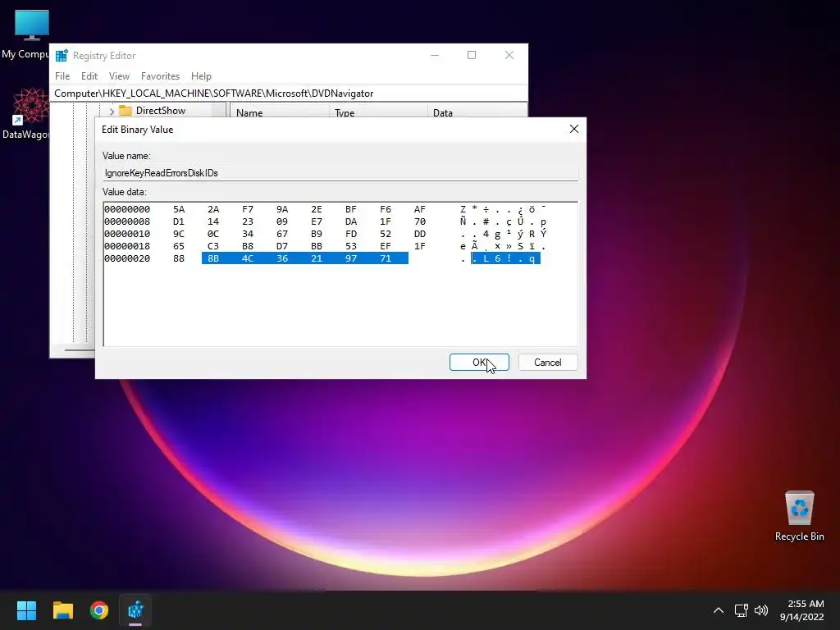Maximize the Registry Editor window

click(472, 55)
